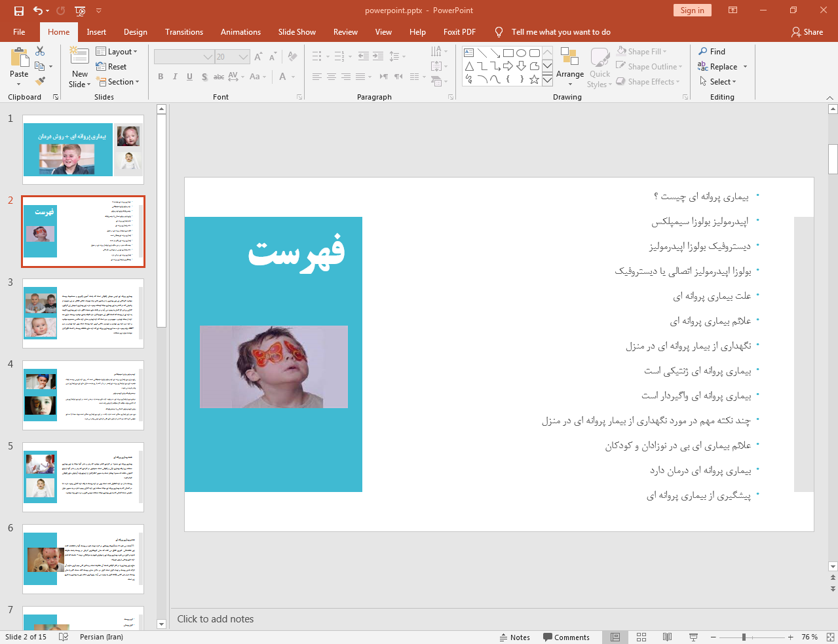Click the Save icon in the title bar
The image size is (838, 644).
point(19,10)
